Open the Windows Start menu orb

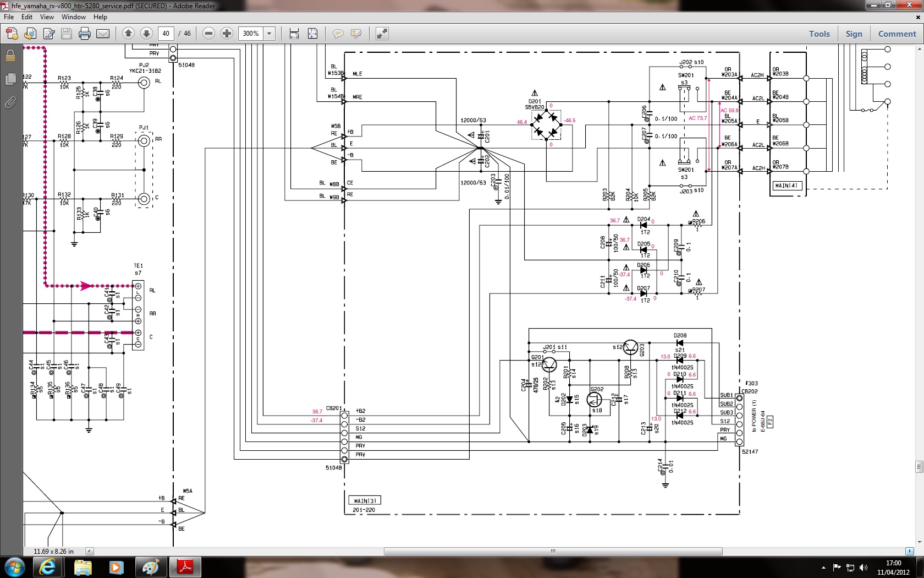point(14,567)
